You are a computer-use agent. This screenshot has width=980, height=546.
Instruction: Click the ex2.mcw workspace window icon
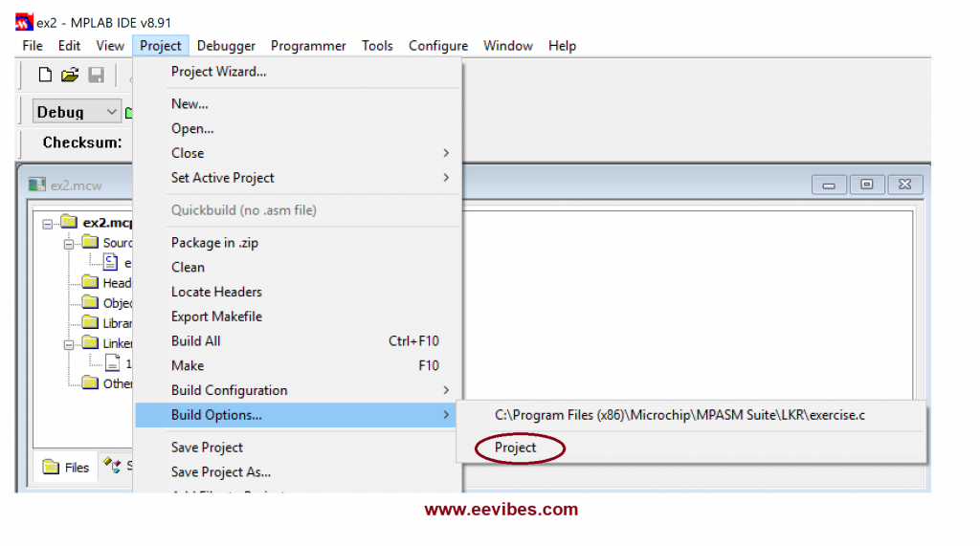pos(37,185)
